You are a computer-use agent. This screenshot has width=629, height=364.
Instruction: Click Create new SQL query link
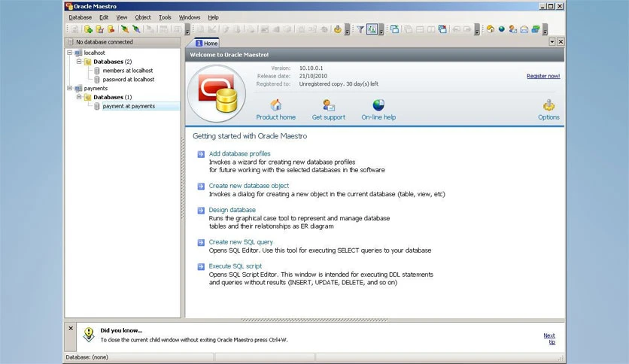[241, 242]
